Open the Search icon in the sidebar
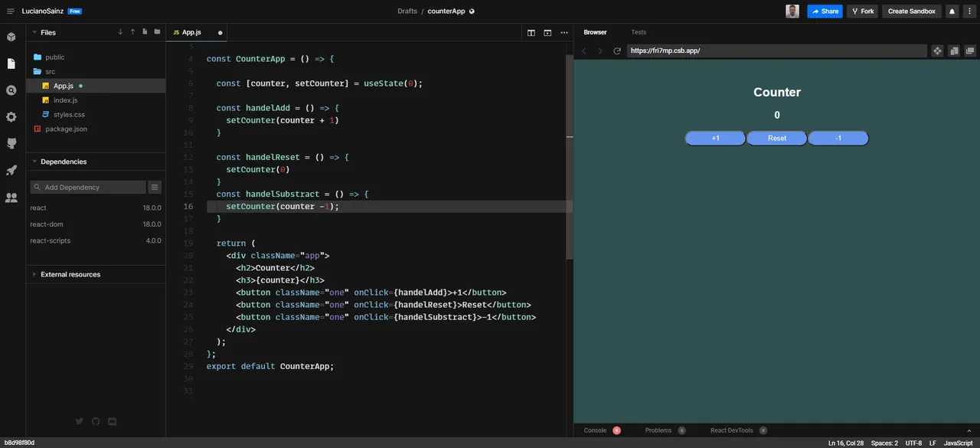 [x=11, y=90]
